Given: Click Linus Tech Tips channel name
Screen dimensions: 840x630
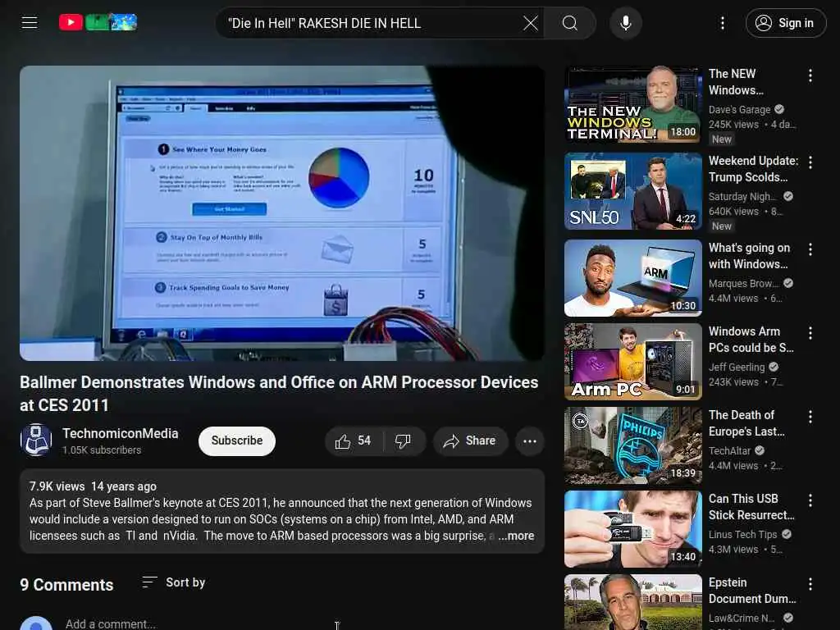Looking at the screenshot, I should [x=742, y=534].
